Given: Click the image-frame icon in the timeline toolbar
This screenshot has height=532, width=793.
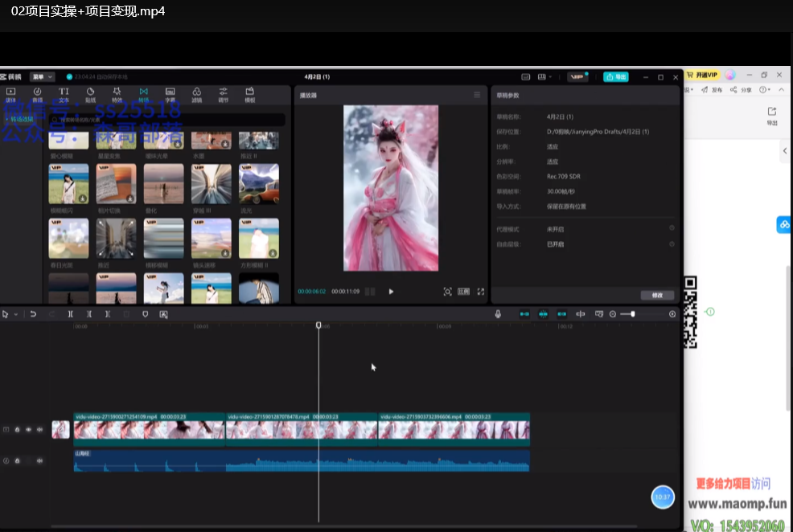Looking at the screenshot, I should coord(163,314).
